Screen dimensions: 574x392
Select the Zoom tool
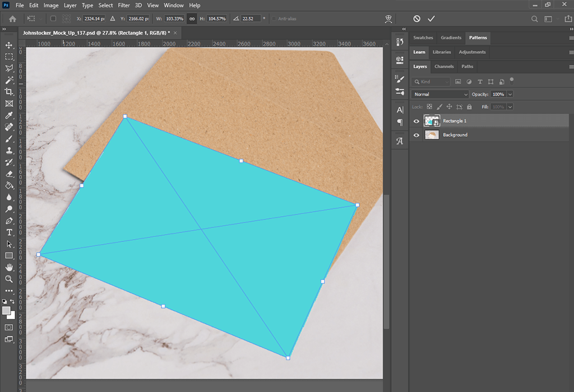pos(9,279)
